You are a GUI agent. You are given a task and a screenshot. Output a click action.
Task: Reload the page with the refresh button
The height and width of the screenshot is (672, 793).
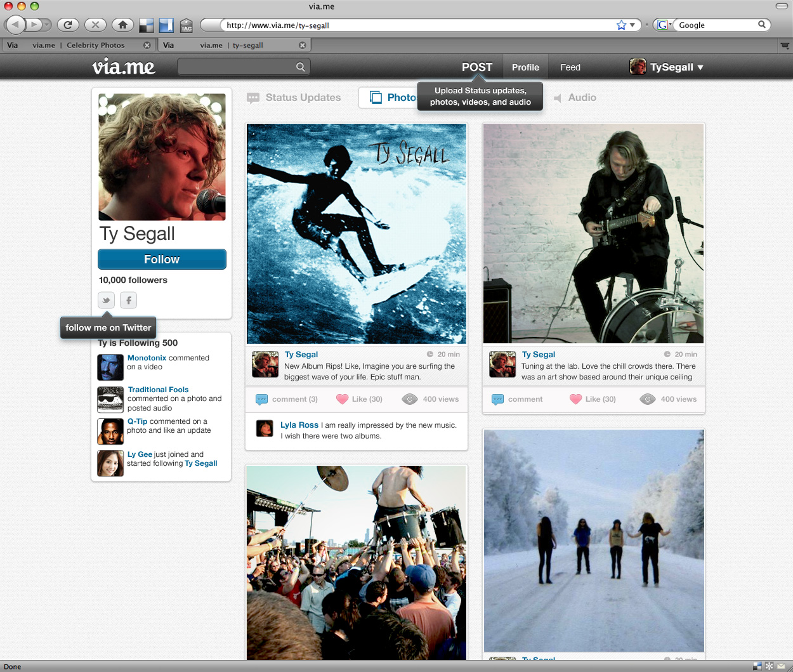coord(68,25)
